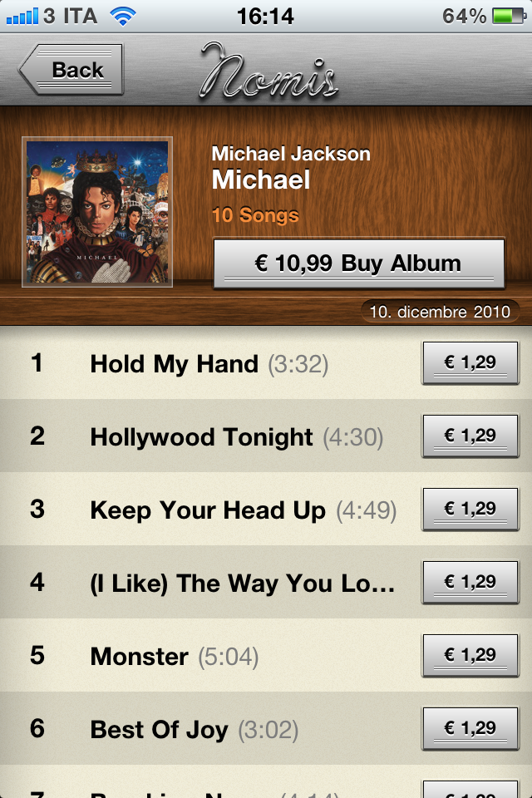Buy Hold My Hand for € 1,29

470,362
